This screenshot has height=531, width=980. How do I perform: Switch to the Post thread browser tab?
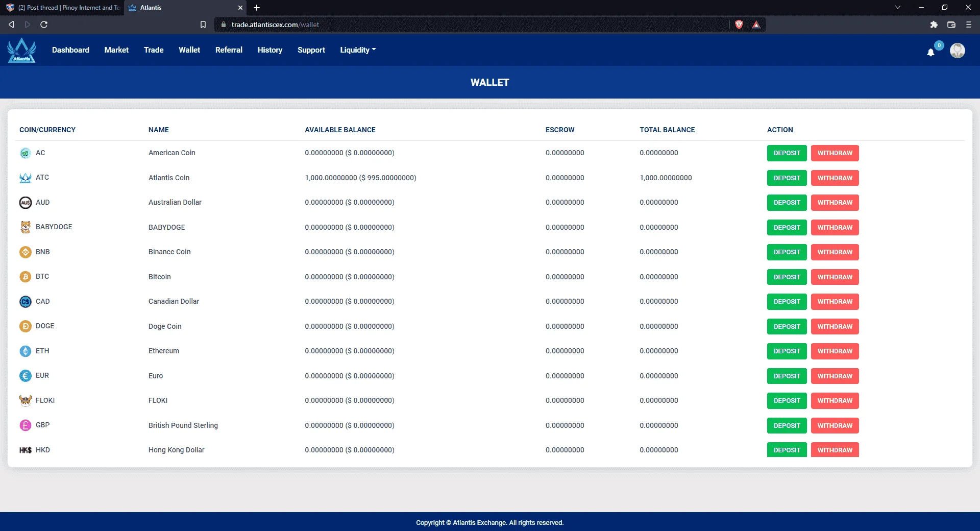pos(62,8)
